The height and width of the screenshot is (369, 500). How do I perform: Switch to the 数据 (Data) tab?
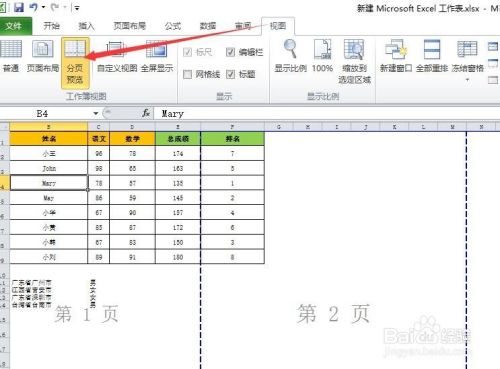[x=208, y=26]
